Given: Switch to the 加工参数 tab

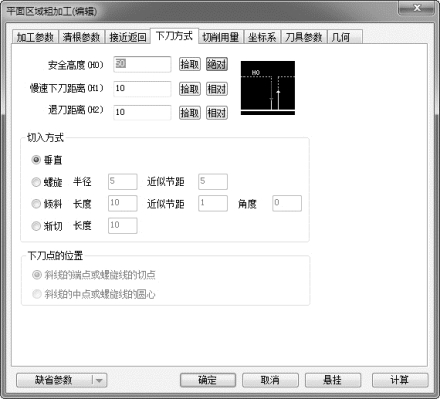Looking at the screenshot, I should (35, 37).
